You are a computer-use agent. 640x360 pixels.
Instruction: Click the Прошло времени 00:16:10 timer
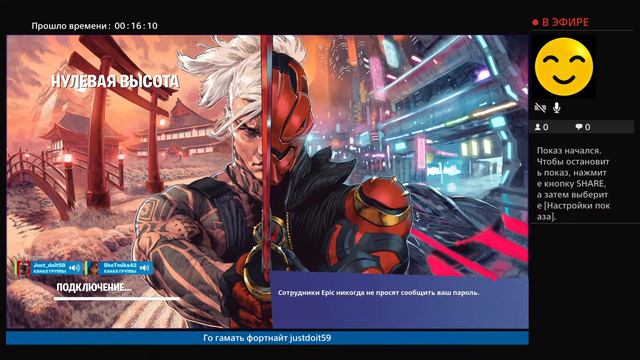pyautogui.click(x=94, y=26)
